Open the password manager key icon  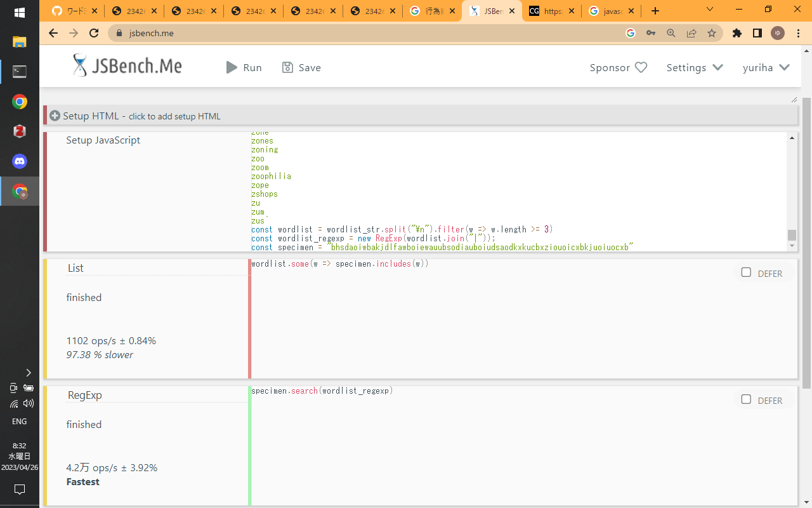click(x=651, y=32)
